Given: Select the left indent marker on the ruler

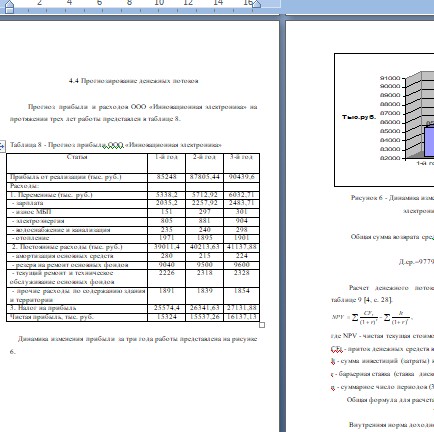Looking at the screenshot, I should click(x=10, y=7).
